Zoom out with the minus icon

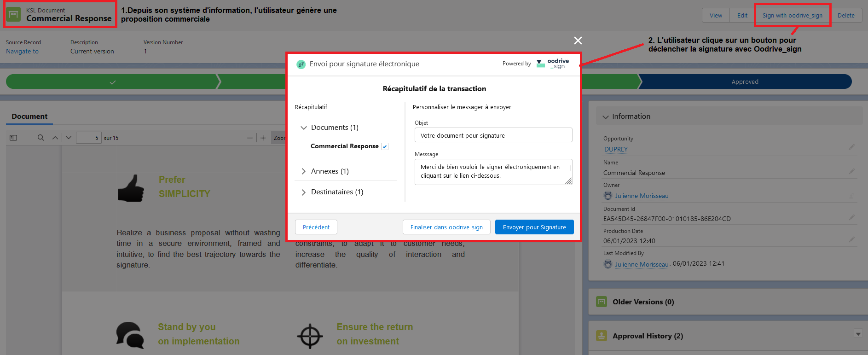[x=250, y=138]
